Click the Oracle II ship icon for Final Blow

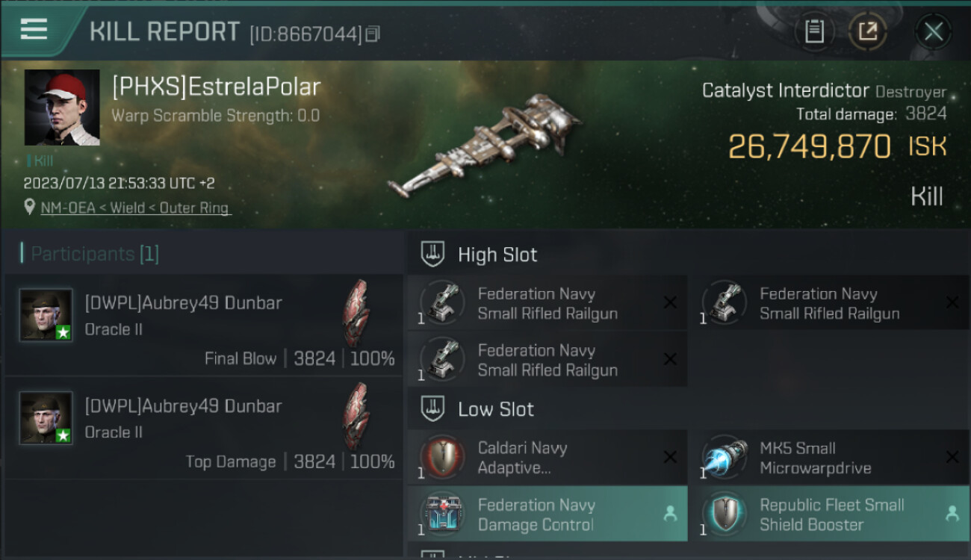356,313
